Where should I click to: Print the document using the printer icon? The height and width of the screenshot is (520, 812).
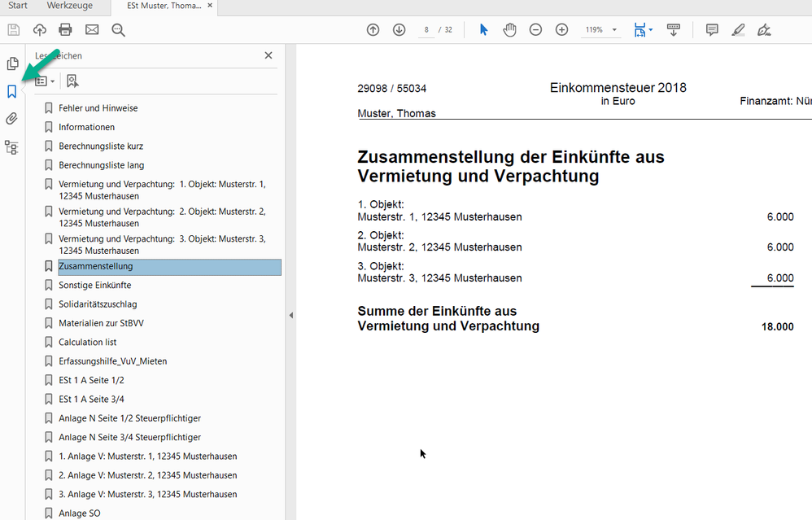[x=65, y=29]
